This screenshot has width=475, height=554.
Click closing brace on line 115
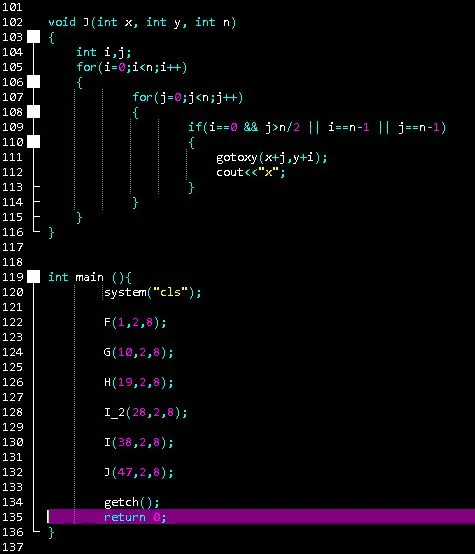79,218
